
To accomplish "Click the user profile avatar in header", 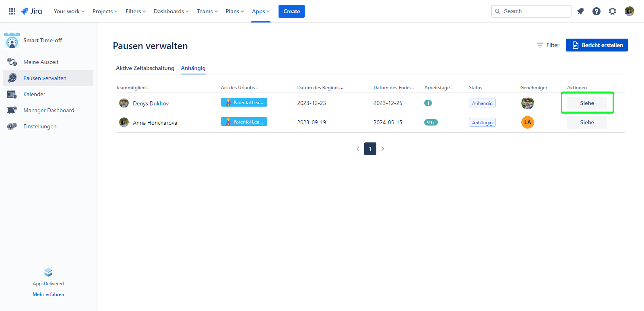I will pyautogui.click(x=630, y=11).
